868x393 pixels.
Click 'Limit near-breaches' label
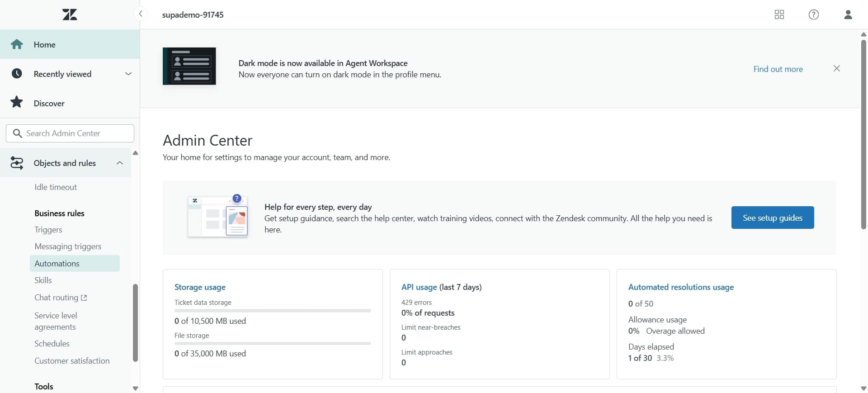pos(431,327)
